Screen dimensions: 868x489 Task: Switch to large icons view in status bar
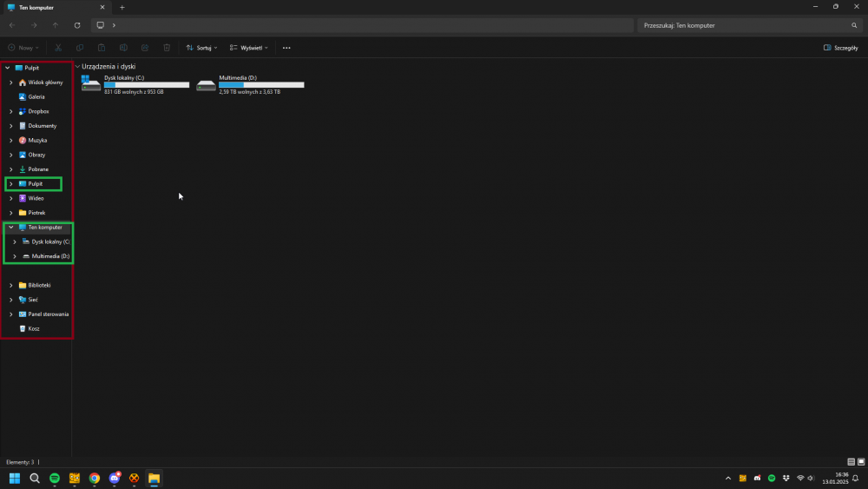coord(860,462)
